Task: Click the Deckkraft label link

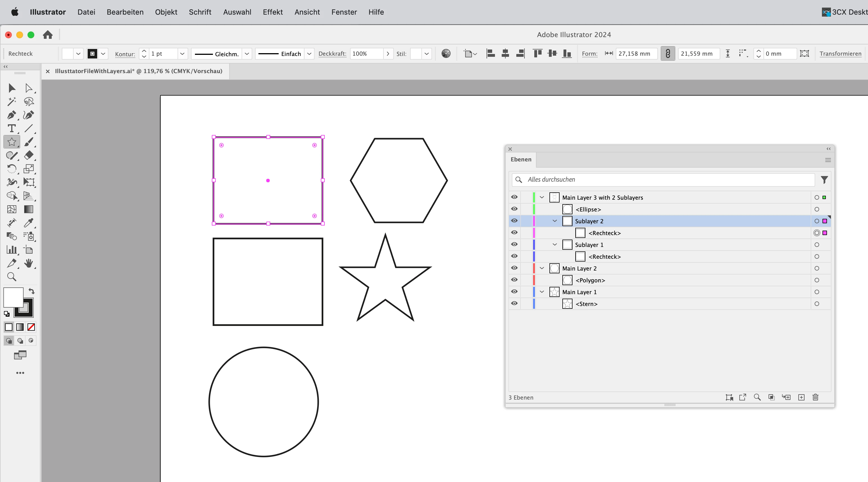Action: (332, 54)
